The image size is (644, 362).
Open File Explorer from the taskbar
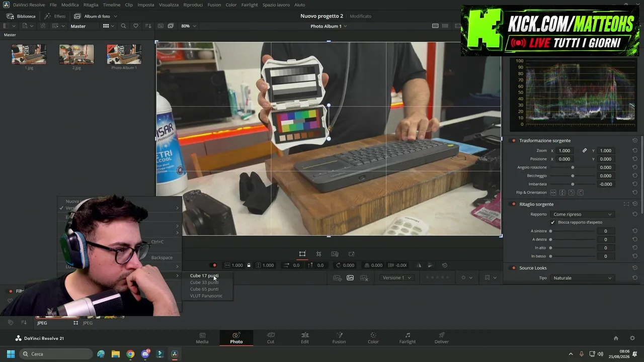tap(116, 354)
